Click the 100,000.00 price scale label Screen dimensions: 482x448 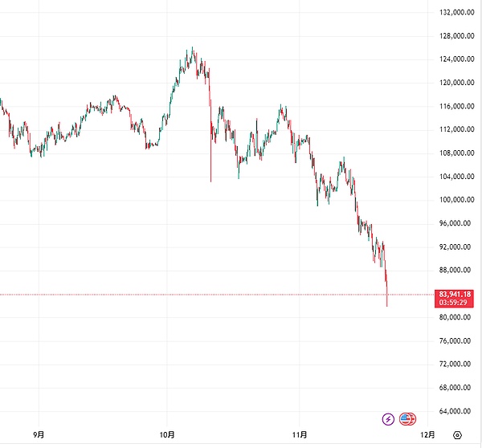[455, 200]
